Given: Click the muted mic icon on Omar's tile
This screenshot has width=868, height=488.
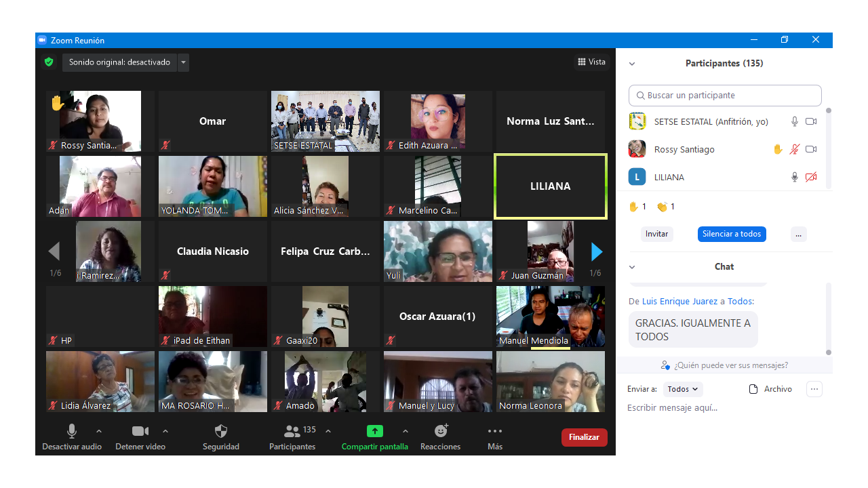Looking at the screenshot, I should pyautogui.click(x=165, y=145).
